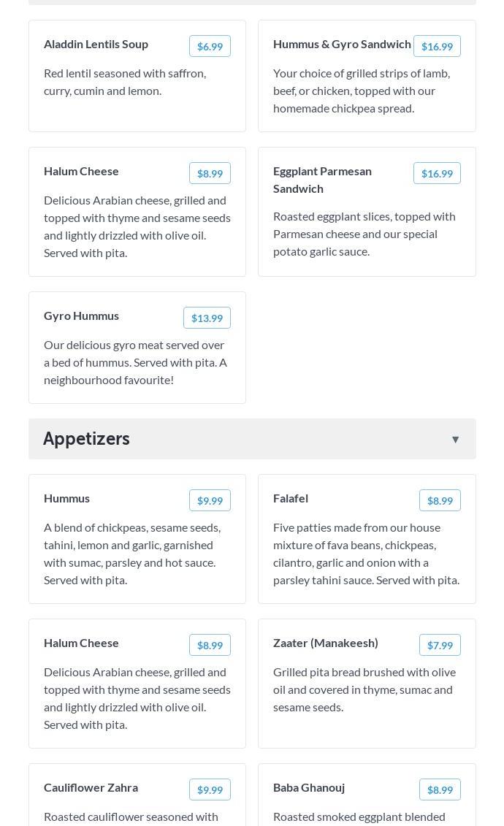Open the Aladdin Lentils Soup item title
This screenshot has width=504, height=826.
pos(96,44)
